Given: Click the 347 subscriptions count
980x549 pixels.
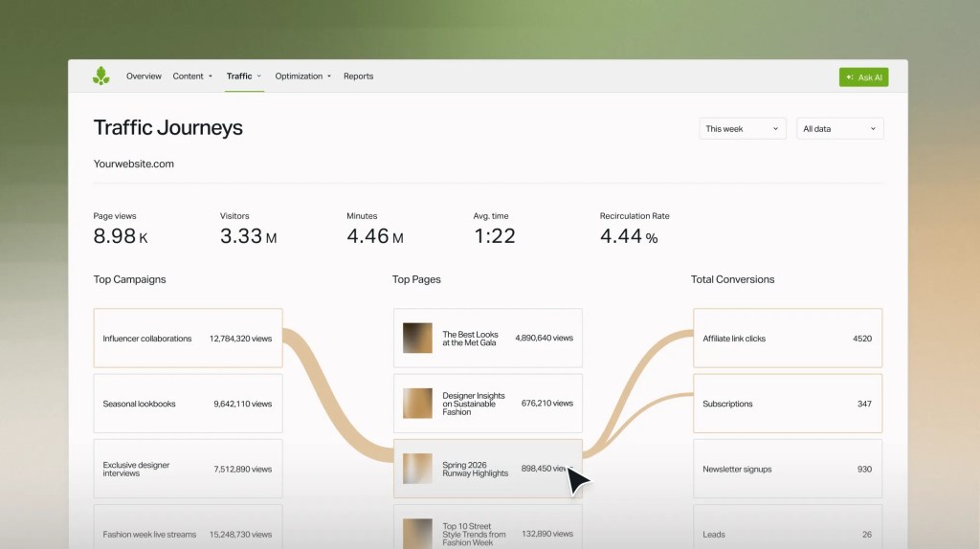Looking at the screenshot, I should click(864, 405).
